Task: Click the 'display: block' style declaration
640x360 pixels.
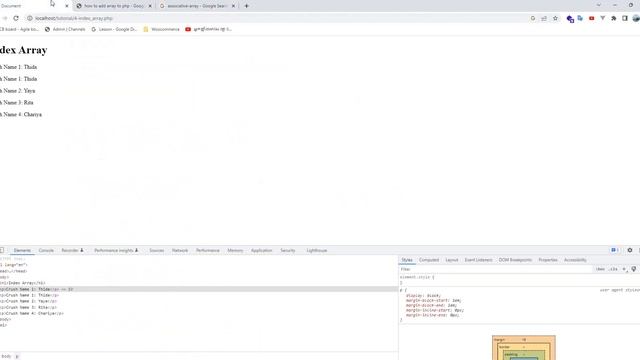Action: (x=423, y=296)
